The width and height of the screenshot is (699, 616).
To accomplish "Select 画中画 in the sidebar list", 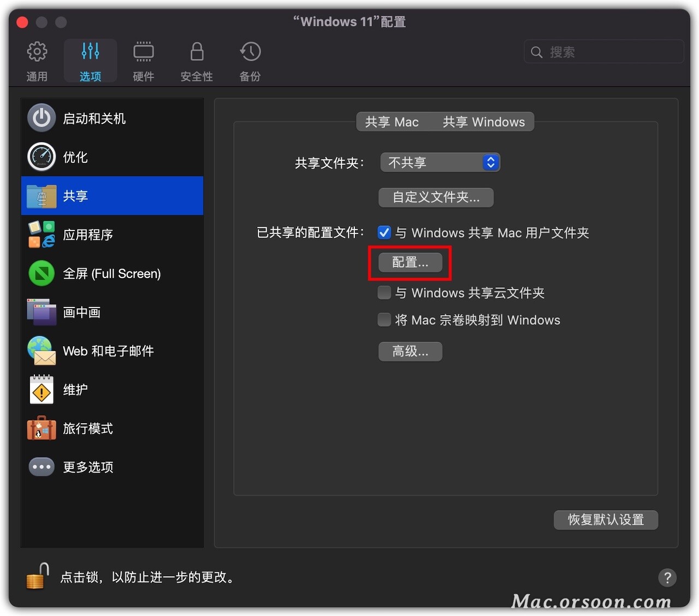I will click(x=112, y=312).
